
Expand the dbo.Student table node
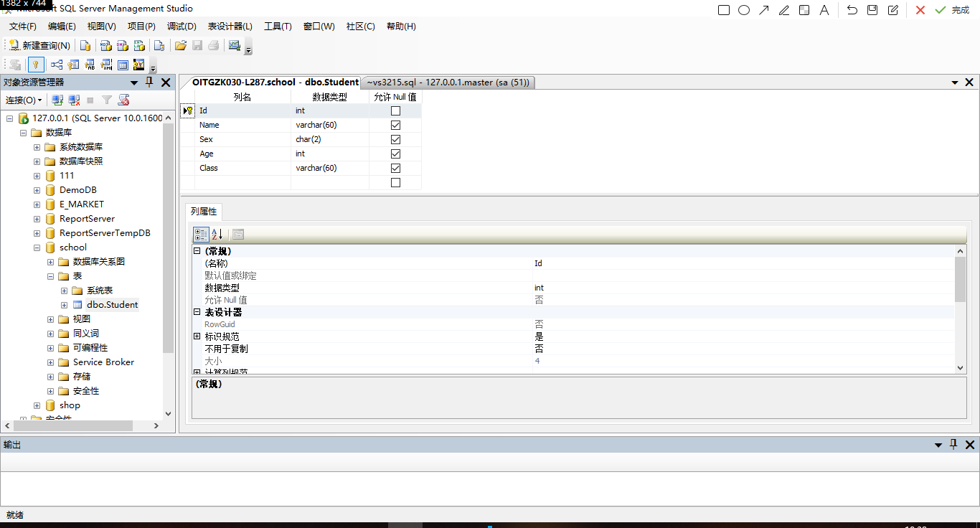point(64,305)
